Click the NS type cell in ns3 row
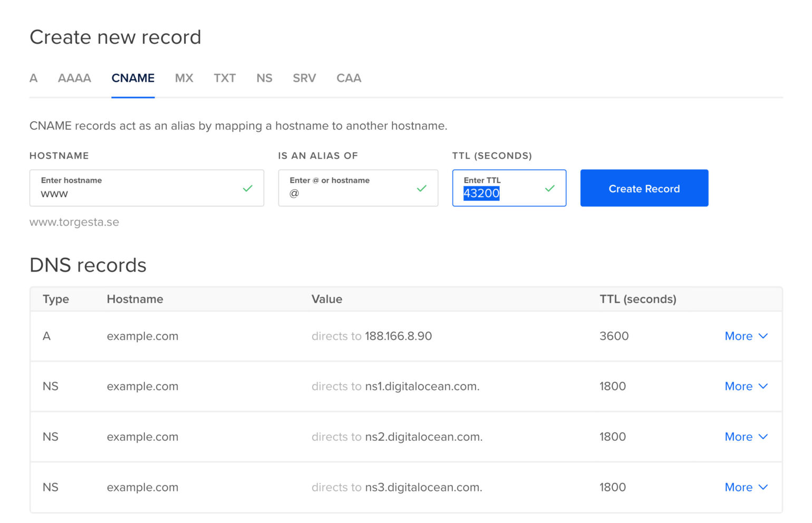Viewport: 812px width, 523px height. coord(51,487)
